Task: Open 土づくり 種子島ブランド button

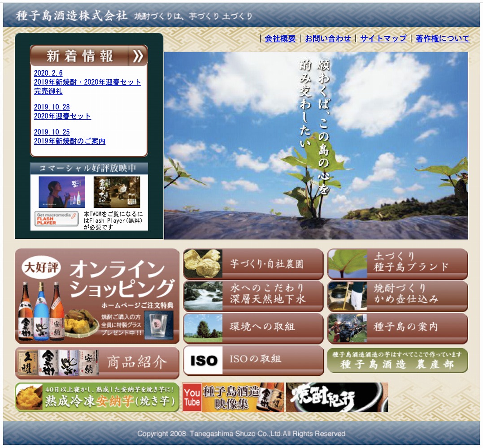Action: (398, 264)
